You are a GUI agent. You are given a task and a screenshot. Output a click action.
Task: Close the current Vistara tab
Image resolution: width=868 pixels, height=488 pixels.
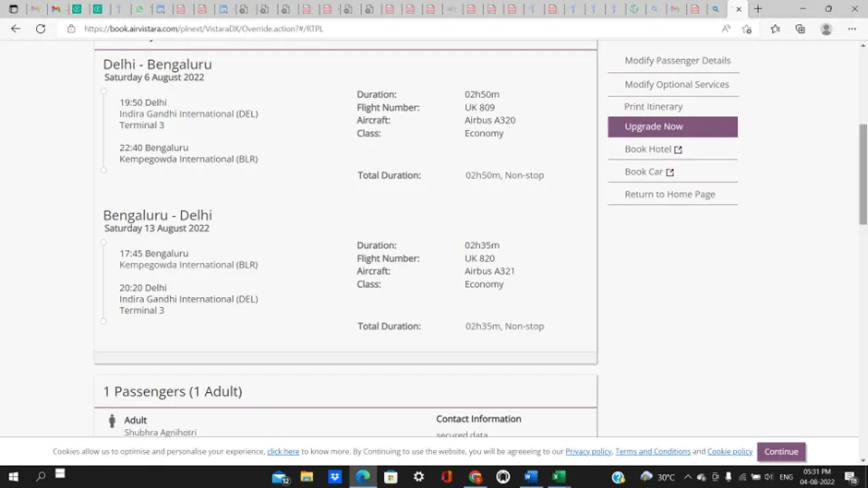(x=739, y=9)
